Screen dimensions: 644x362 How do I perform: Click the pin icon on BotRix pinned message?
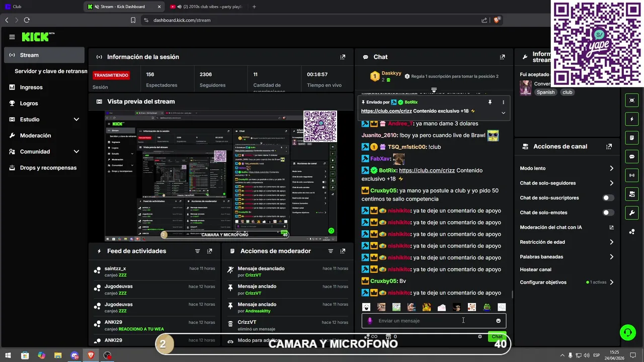coord(490,102)
